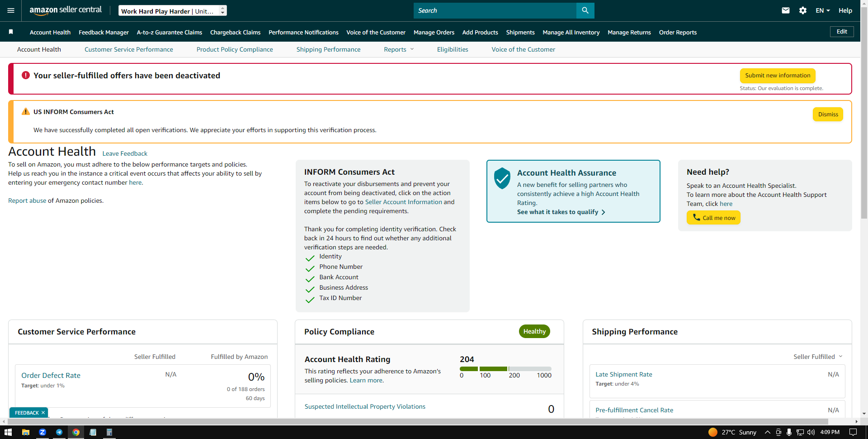Go to Manage Orders

pyautogui.click(x=434, y=32)
